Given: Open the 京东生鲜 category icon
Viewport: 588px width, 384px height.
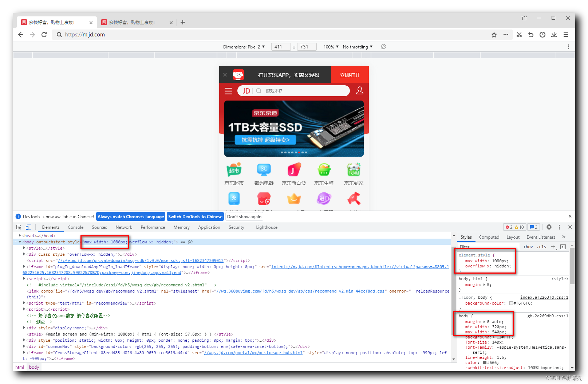Looking at the screenshot, I should tap(324, 174).
